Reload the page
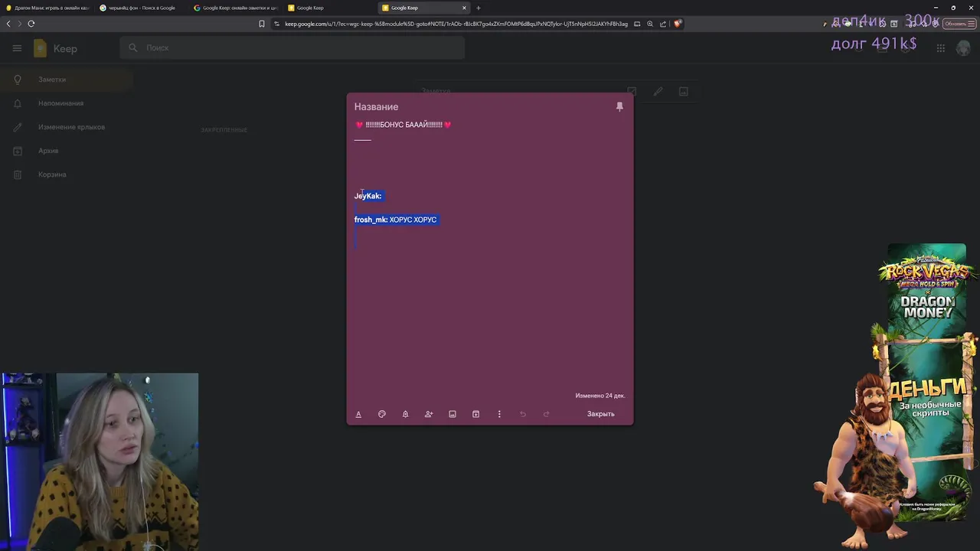This screenshot has height=551, width=980. click(31, 24)
